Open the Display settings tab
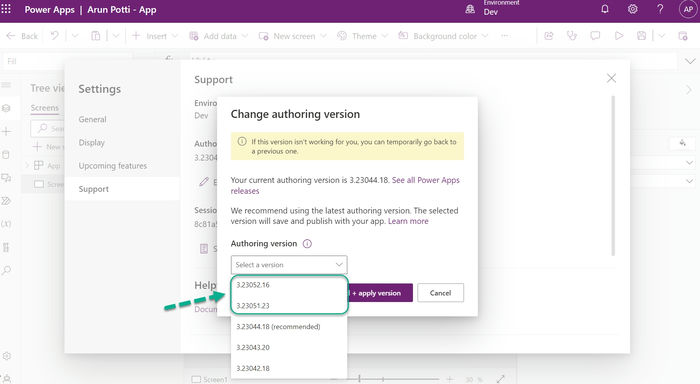This screenshot has height=384, width=700. click(x=92, y=142)
